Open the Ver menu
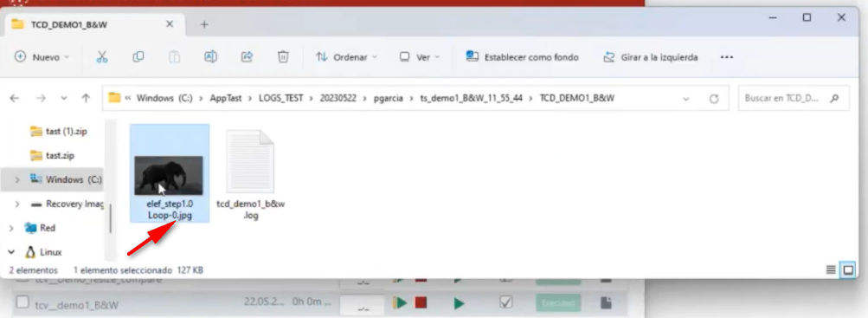This screenshot has height=318, width=868. 421,57
